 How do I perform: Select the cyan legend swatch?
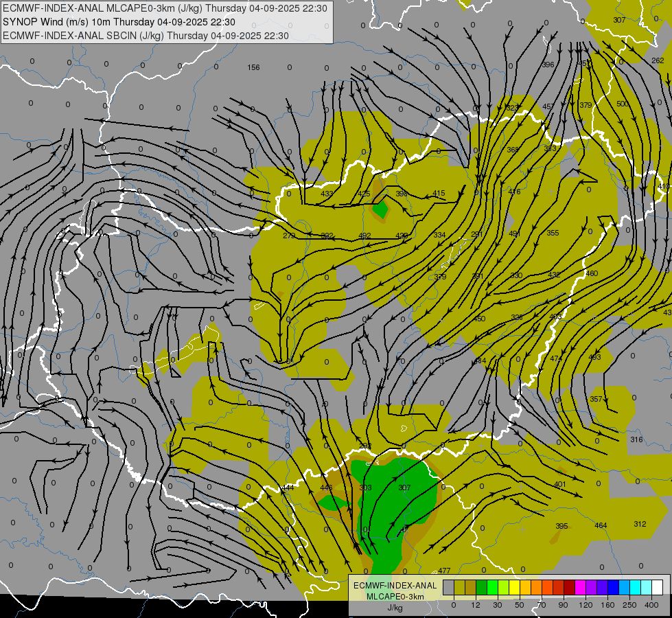tap(635, 587)
